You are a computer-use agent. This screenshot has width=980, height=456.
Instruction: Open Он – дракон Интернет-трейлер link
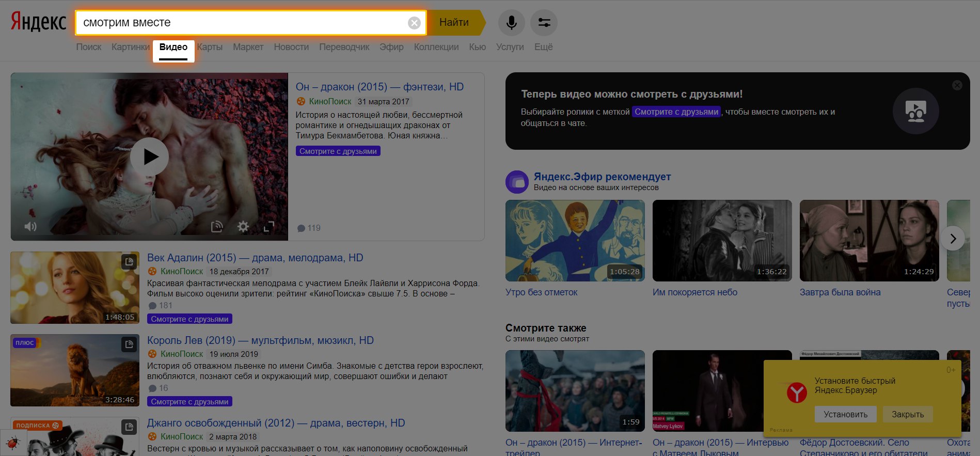[574, 447]
